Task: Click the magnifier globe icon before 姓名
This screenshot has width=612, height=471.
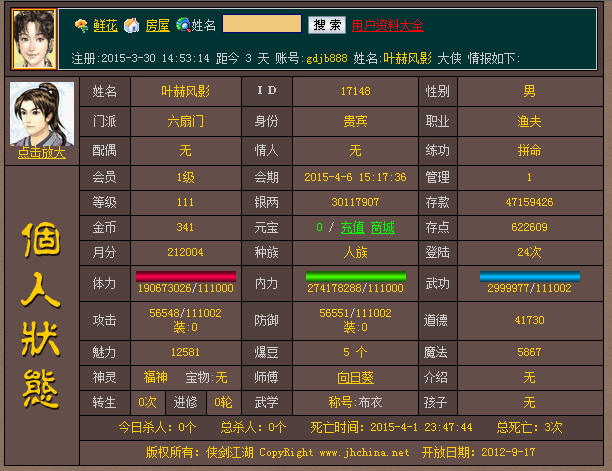Action: (x=183, y=25)
